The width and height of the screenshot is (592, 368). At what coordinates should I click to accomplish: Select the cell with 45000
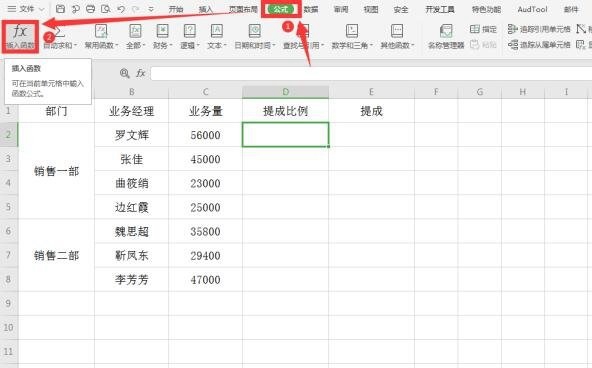(x=206, y=159)
